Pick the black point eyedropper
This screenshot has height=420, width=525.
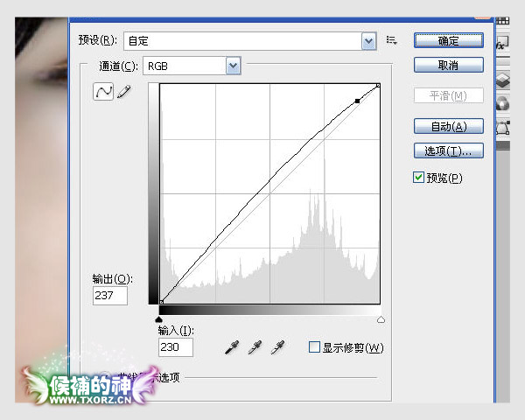pyautogui.click(x=232, y=347)
